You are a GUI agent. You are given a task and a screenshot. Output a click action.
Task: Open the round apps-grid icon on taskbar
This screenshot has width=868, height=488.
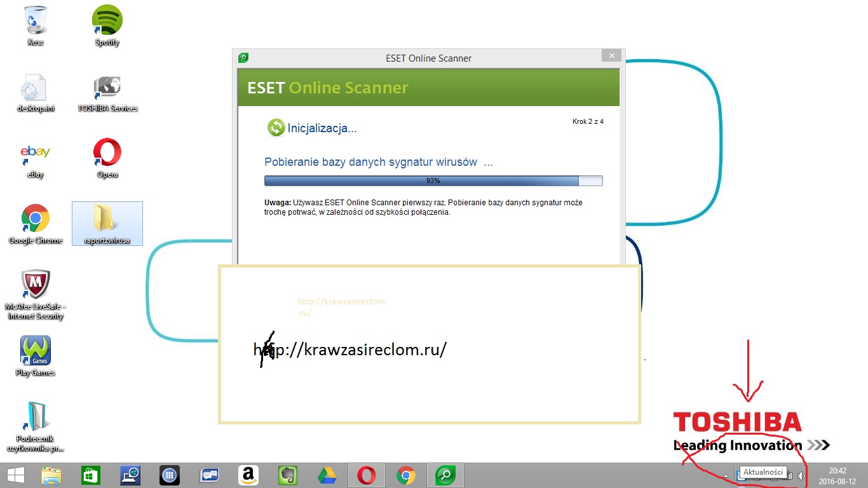[x=170, y=475]
